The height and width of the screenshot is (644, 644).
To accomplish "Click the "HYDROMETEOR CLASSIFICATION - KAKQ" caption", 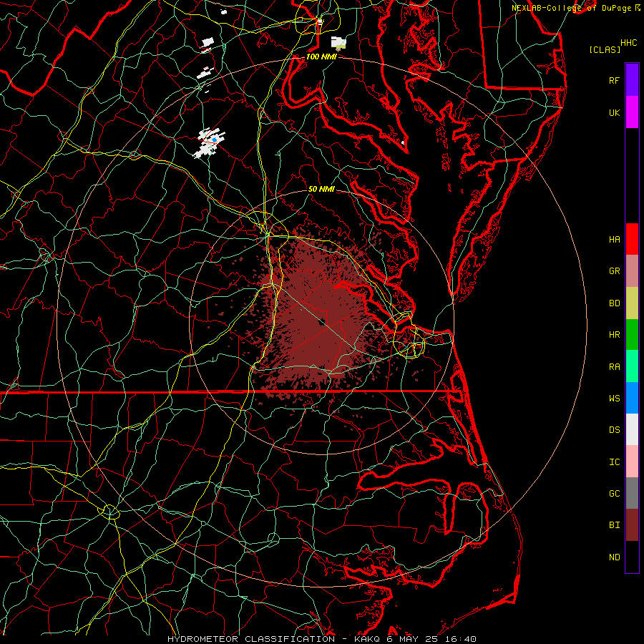I will pyautogui.click(x=273, y=639).
